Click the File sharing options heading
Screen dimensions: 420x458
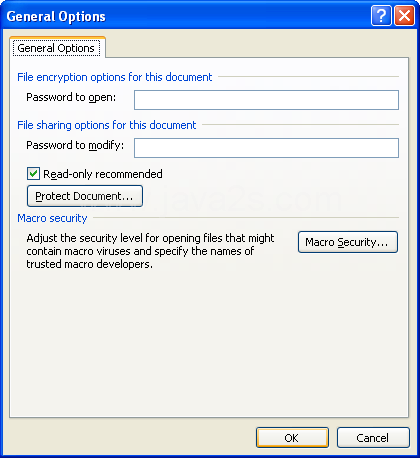[x=107, y=125]
